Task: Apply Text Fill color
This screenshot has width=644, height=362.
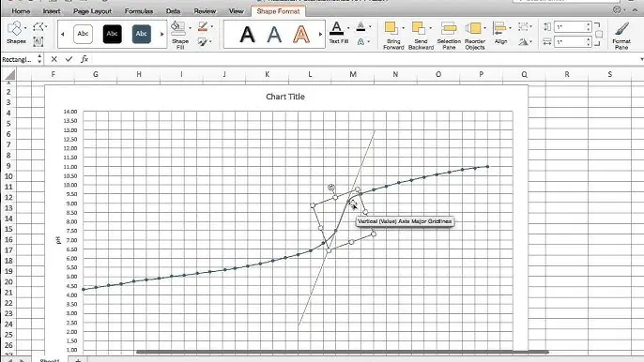Action: (336, 29)
